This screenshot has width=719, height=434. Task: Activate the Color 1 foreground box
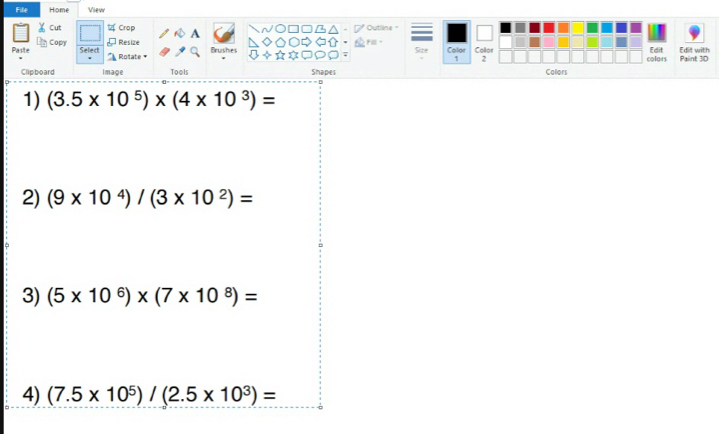pos(456,40)
